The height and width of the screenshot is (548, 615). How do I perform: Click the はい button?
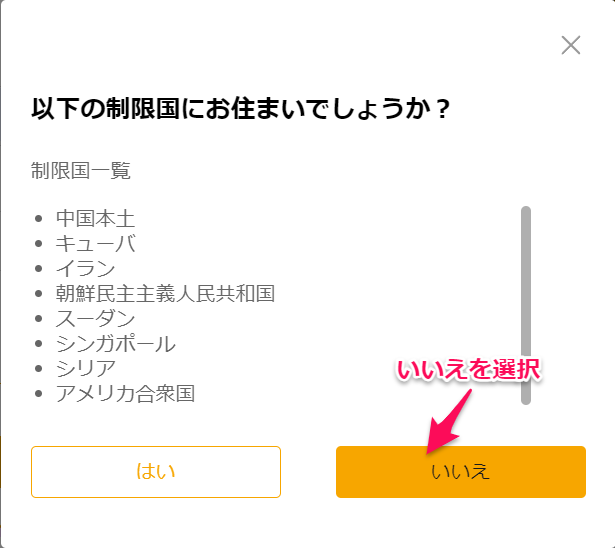click(x=156, y=472)
